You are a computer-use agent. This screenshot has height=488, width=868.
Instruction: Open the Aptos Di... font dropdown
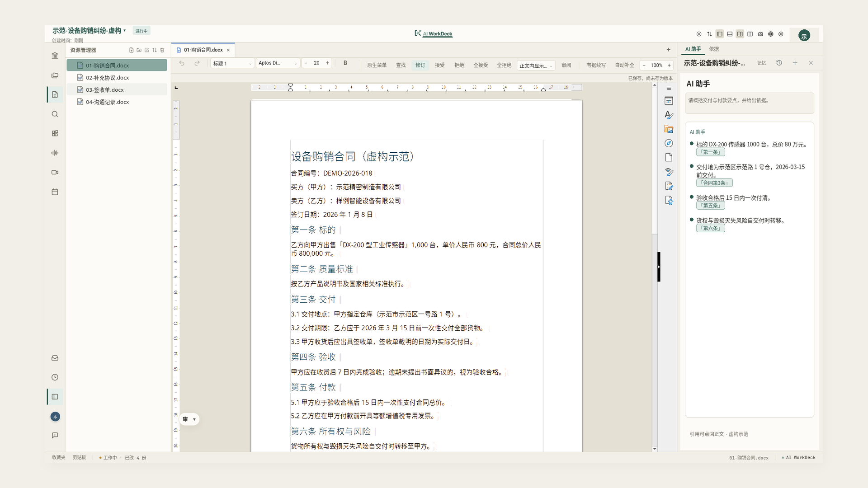(278, 63)
